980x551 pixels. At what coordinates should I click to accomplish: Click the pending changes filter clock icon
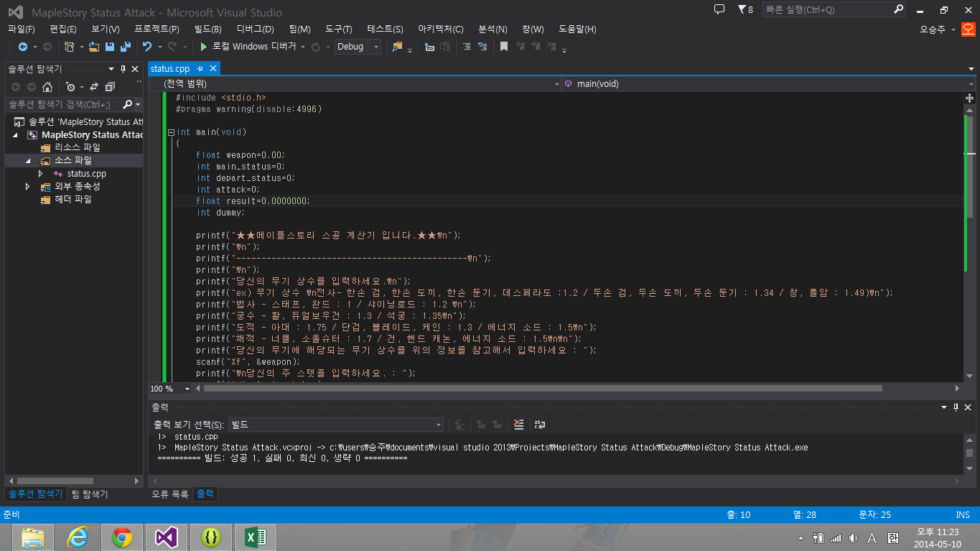[70, 86]
